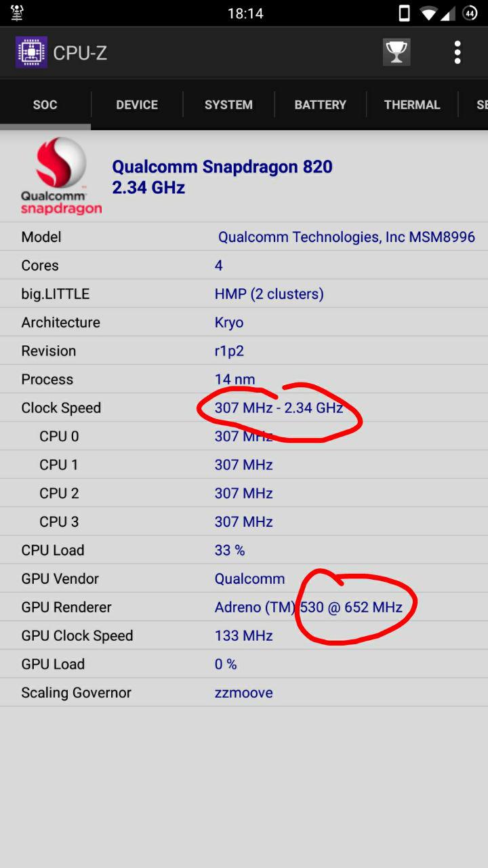Switch to the DEVICE tab

[x=137, y=104]
